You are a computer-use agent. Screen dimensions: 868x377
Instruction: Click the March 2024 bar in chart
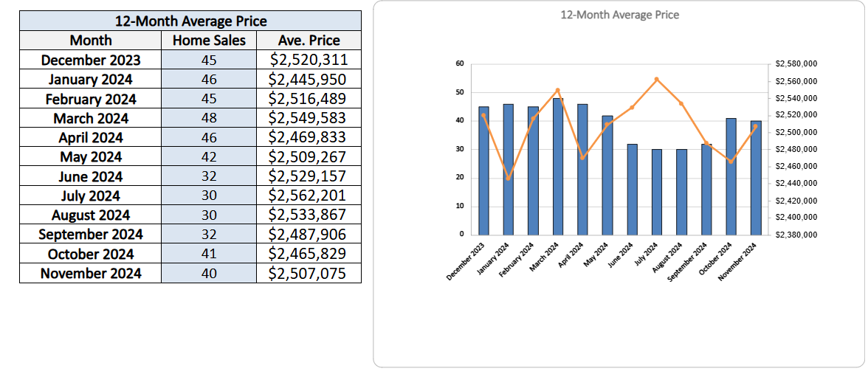tap(558, 167)
